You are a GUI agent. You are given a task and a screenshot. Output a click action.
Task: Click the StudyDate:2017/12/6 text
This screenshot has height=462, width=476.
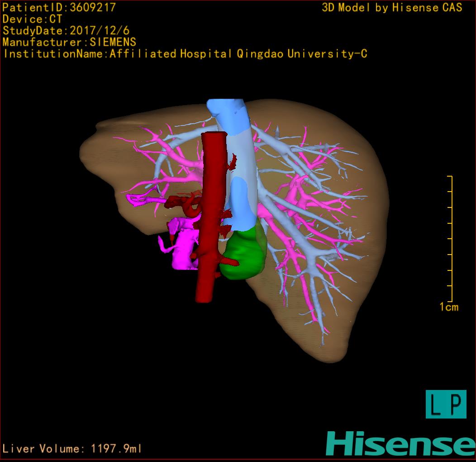tap(66, 31)
